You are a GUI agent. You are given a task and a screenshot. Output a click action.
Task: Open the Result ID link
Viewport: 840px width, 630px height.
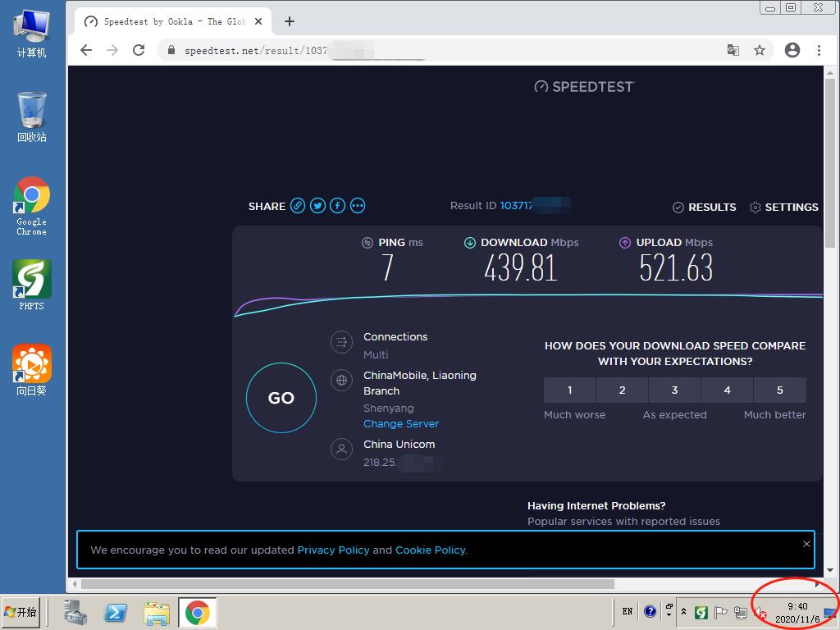(535, 206)
